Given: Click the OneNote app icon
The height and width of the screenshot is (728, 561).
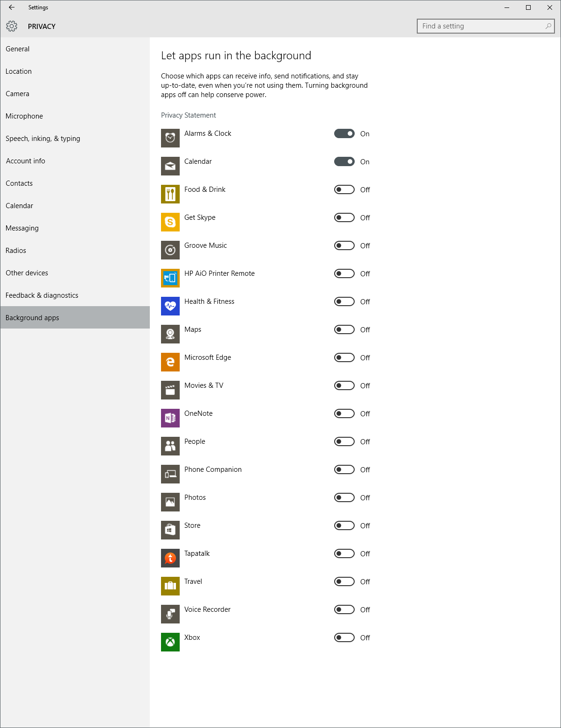Looking at the screenshot, I should click(170, 418).
